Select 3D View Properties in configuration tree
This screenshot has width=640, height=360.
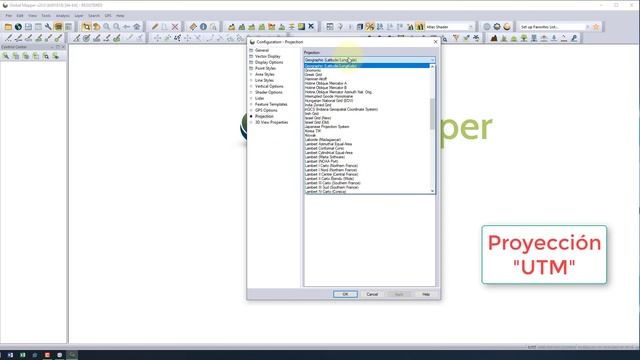(x=271, y=122)
